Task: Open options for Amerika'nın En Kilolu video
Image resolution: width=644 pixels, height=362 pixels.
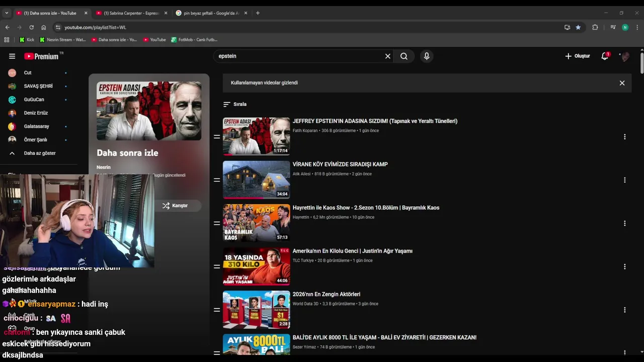Action: coord(624,266)
